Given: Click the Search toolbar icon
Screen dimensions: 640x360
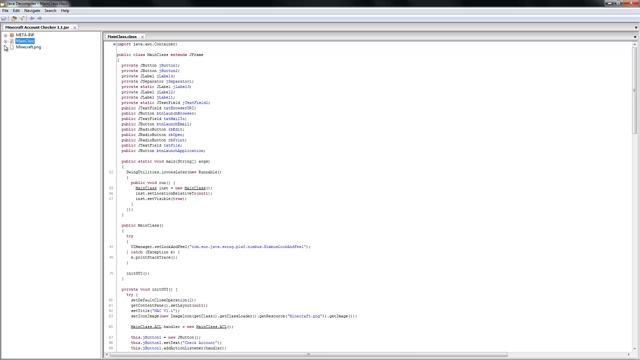Looking at the screenshot, I should coord(22,18).
